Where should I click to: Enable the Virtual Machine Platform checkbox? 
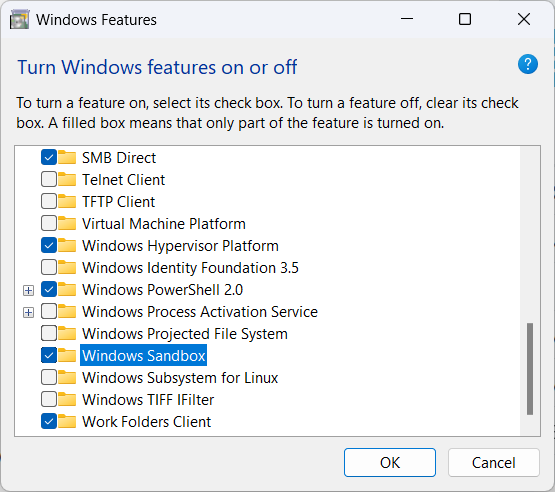click(x=49, y=223)
